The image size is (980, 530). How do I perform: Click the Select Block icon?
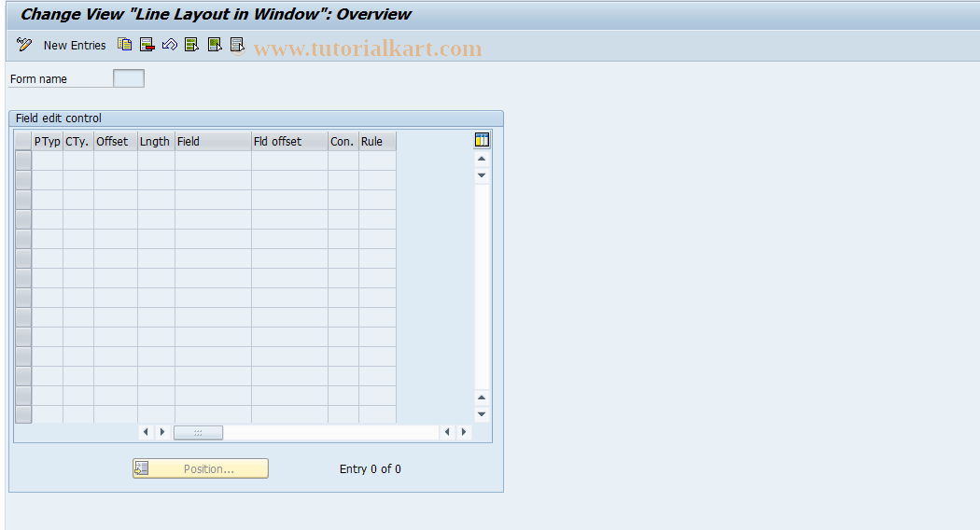[215, 45]
